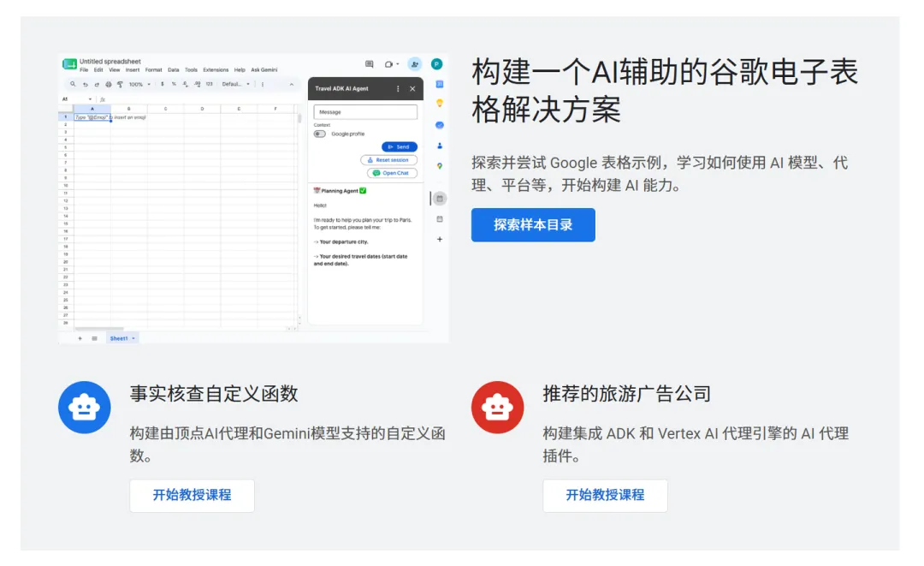Open the Extensions menu

coord(216,70)
